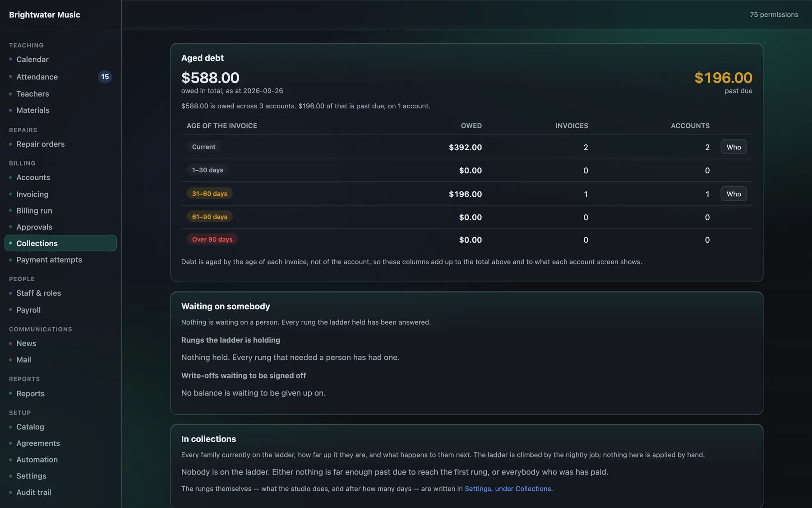
Task: Click the Brightwater Music title
Action: click(45, 14)
